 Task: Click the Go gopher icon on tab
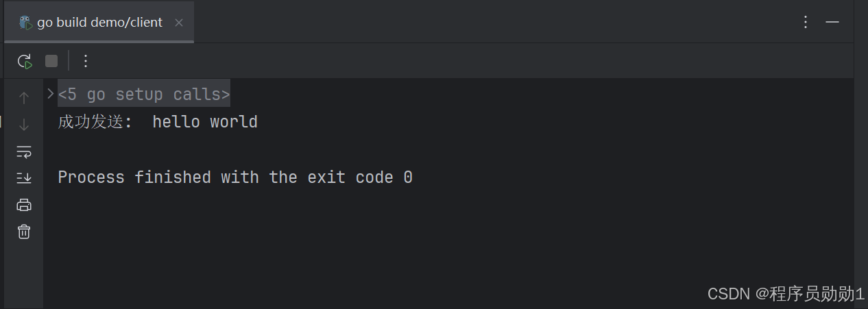[25, 23]
